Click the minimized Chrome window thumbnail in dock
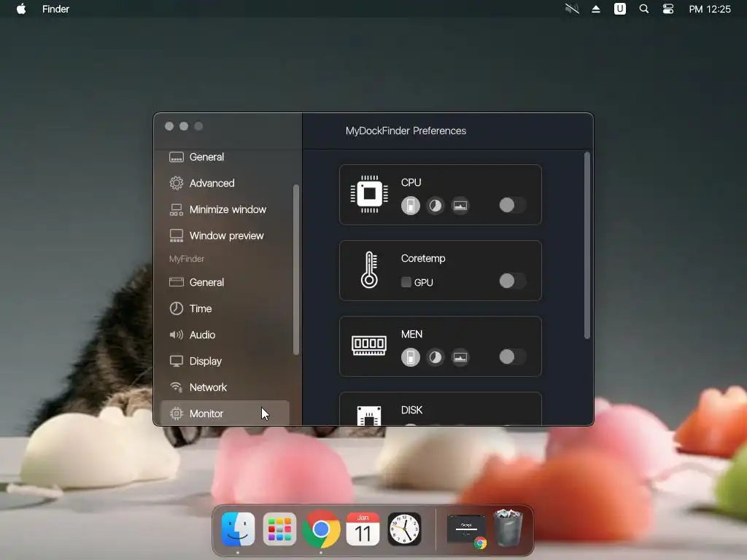The image size is (747, 560). pos(466,529)
